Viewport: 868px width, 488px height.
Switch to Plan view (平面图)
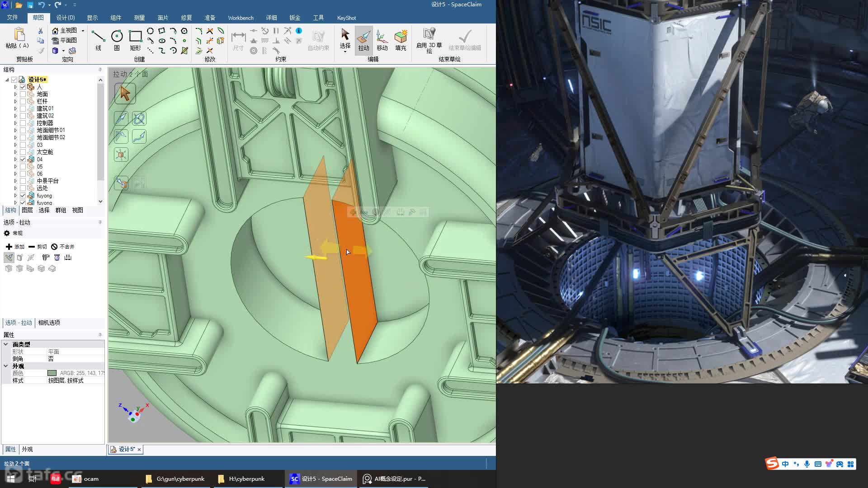(x=64, y=40)
